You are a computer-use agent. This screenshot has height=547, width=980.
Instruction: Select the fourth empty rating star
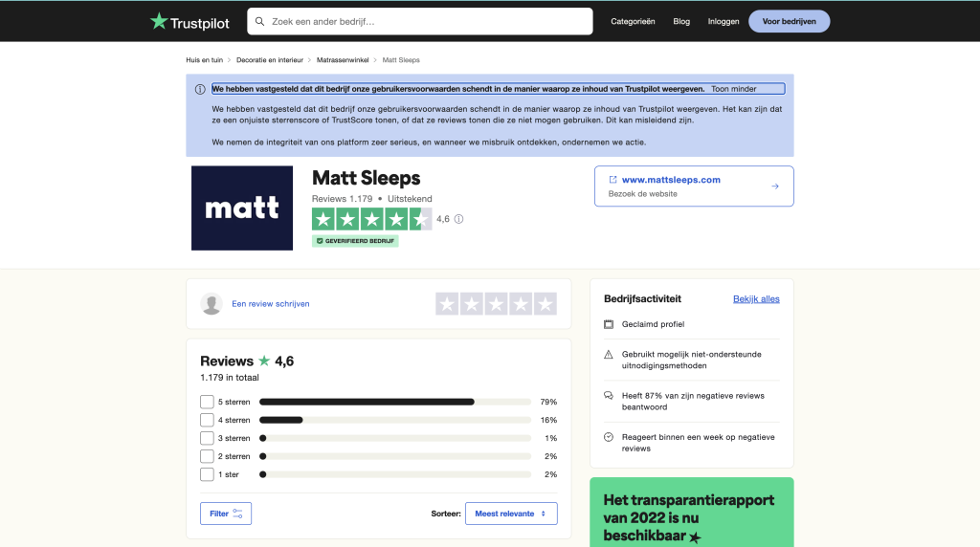pyautogui.click(x=521, y=304)
